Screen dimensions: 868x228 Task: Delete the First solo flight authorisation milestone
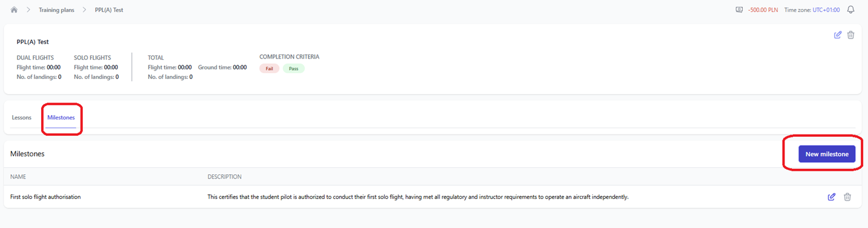(x=847, y=197)
